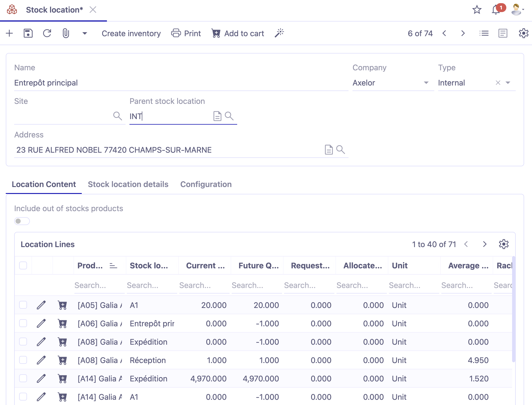Open the Parent stock location record icon
Image resolution: width=532 pixels, height=405 pixels.
(x=217, y=116)
